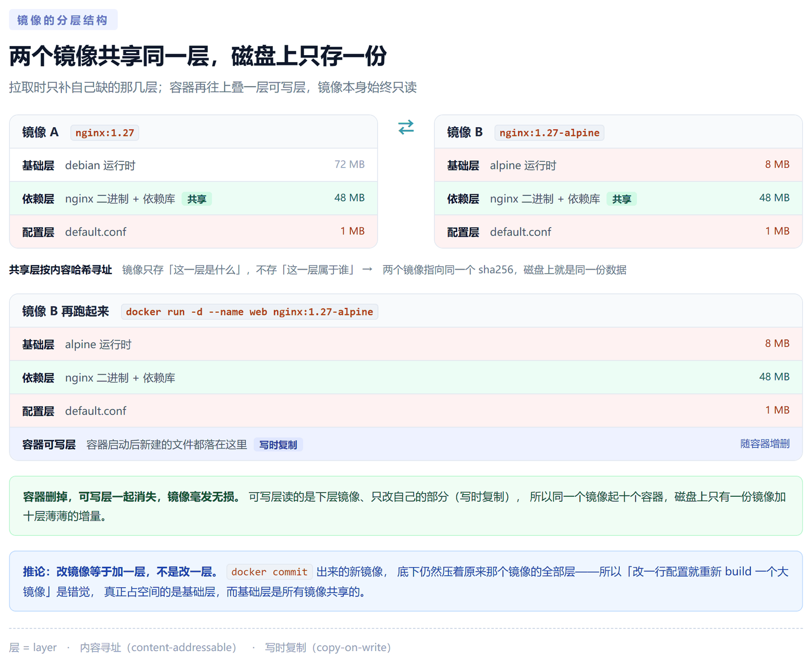Screen dimensions: 812x663
Task: Click the bold text 容器删掉，可写层一起消失，镜像毫发无损。
Action: coord(132,497)
